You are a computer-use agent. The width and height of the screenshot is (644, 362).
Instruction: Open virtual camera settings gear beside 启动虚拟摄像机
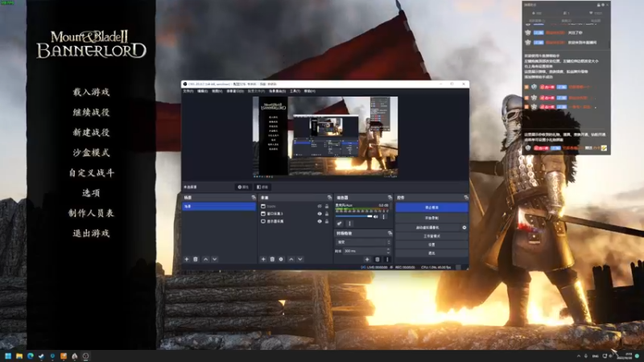pyautogui.click(x=464, y=228)
